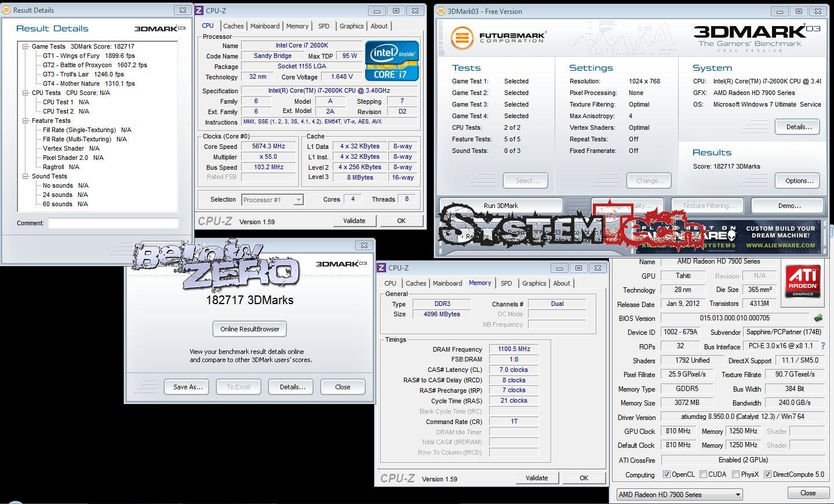Click the Futuremark Corporation logo
This screenshot has width=834, height=504.
(498, 38)
